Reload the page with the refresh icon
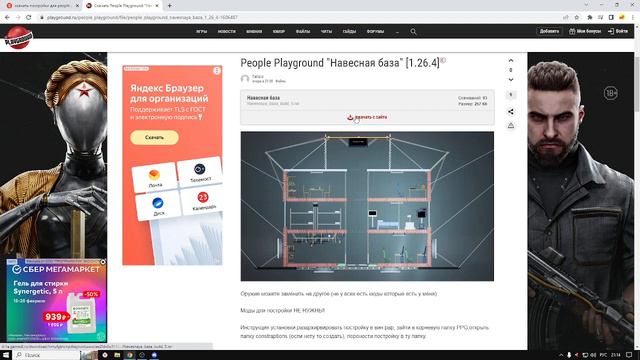Screen dimensions: 640x360 click(x=29, y=18)
